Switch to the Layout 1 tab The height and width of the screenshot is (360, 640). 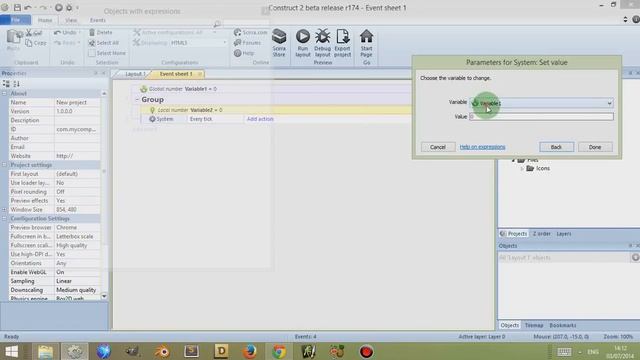135,74
